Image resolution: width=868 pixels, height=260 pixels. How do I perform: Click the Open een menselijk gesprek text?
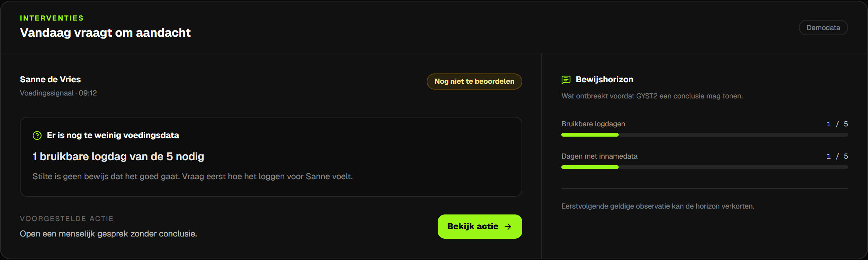pyautogui.click(x=108, y=234)
